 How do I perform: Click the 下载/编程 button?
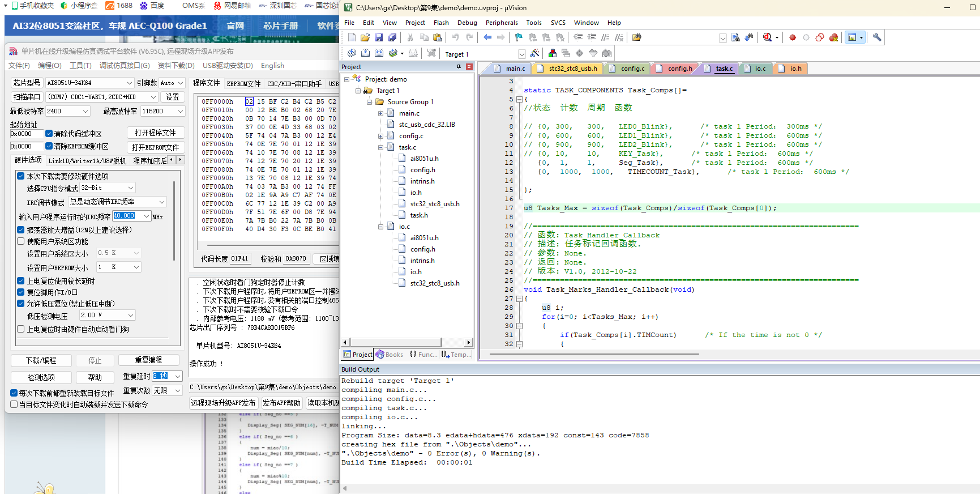(41, 360)
